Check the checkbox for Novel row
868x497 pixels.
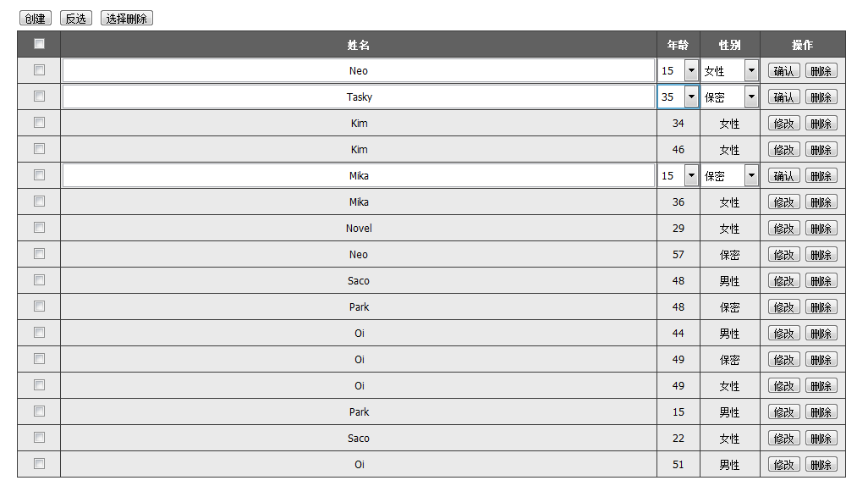click(39, 228)
